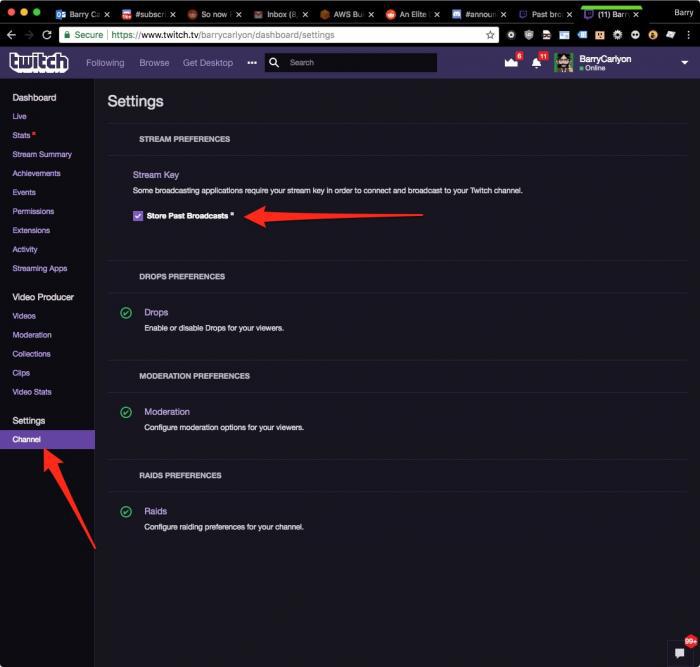Switch to the An Elite browser tab

point(413,14)
